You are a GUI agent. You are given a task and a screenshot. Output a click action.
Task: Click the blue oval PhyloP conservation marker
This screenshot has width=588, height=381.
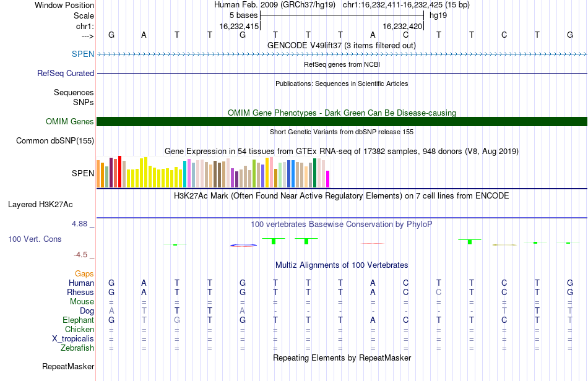point(243,246)
